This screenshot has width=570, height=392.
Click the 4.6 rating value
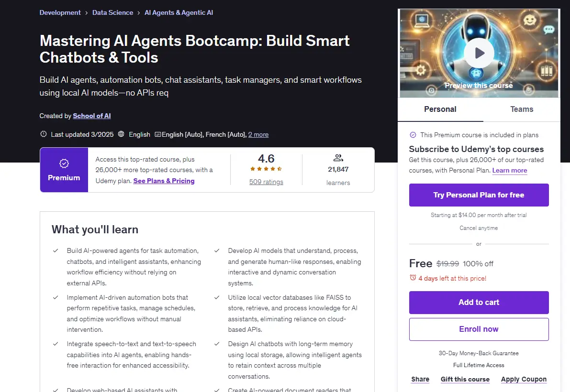266,159
